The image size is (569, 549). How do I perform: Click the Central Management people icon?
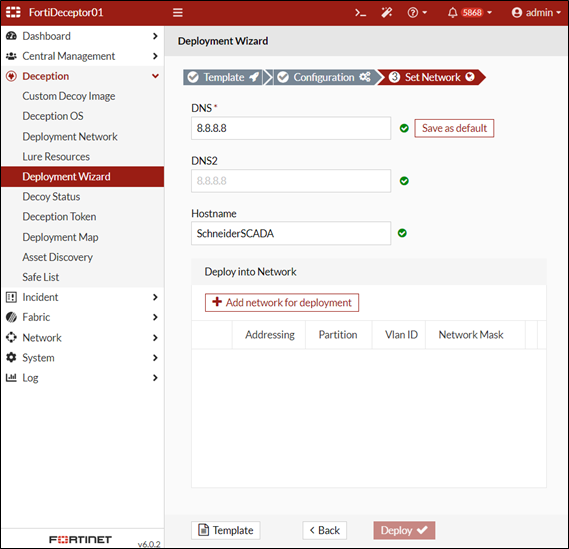tap(11, 56)
